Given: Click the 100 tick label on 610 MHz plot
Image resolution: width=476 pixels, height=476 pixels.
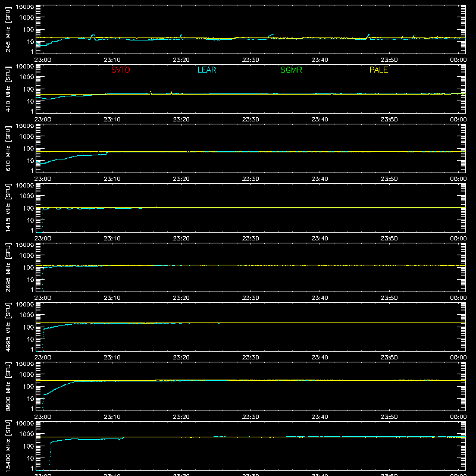Looking at the screenshot, I should tap(29, 149).
